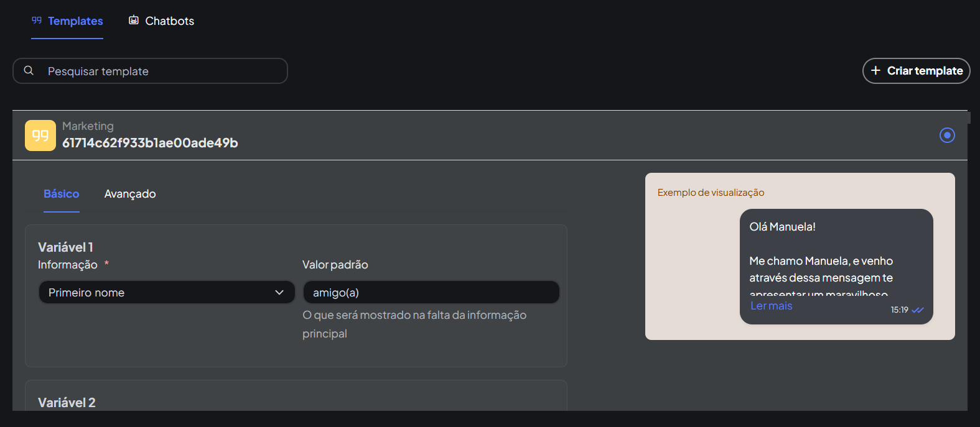Screen dimensions: 980x427
Task: Expand the Informação dropdown chevron arrow
Action: tap(279, 293)
